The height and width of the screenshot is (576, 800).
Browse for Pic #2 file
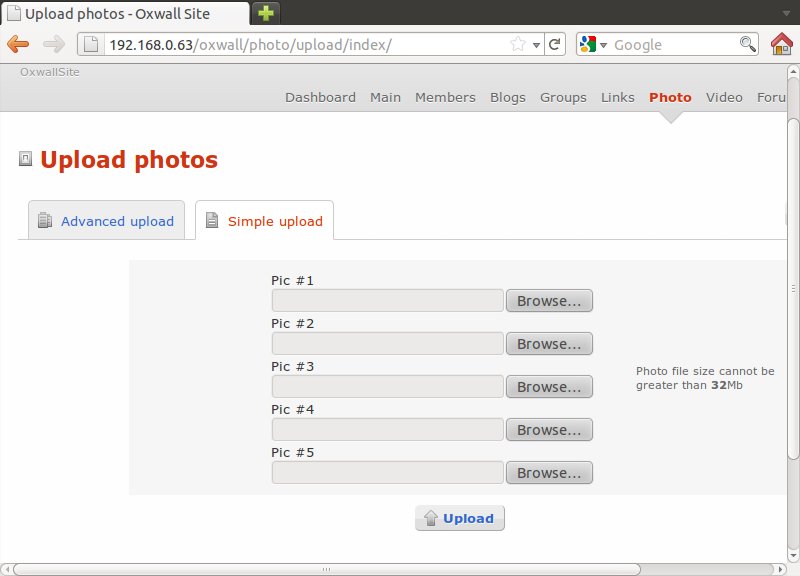tap(549, 343)
